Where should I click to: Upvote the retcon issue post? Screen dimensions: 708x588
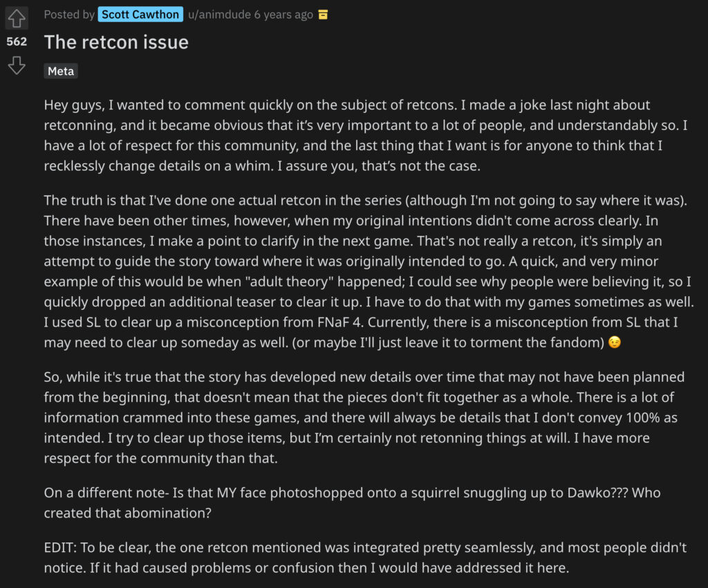17,19
